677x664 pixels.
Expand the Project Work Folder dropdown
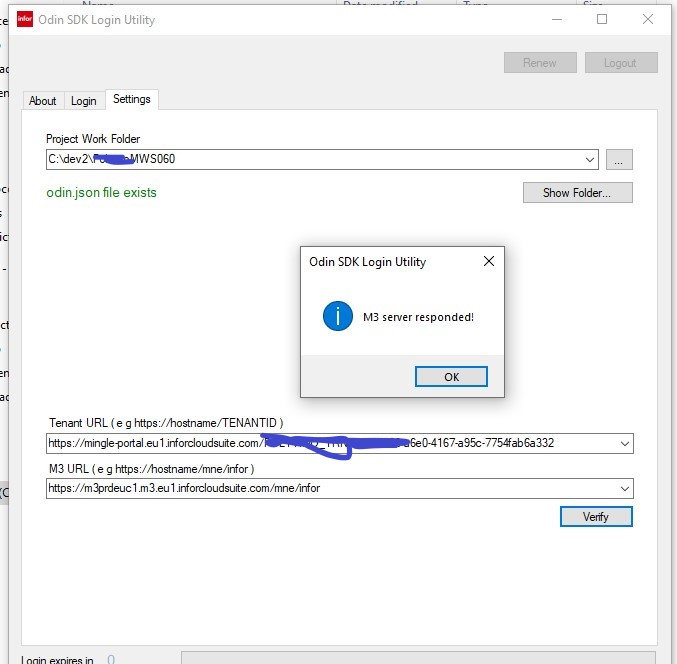(589, 160)
